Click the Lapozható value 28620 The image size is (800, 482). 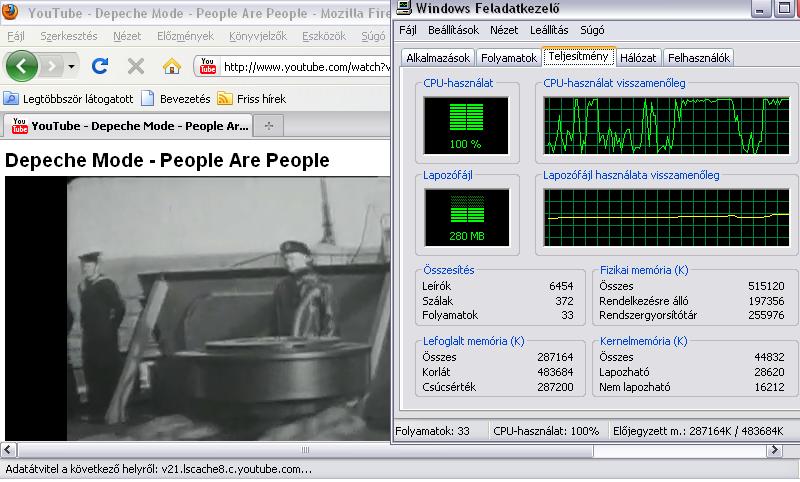[769, 372]
